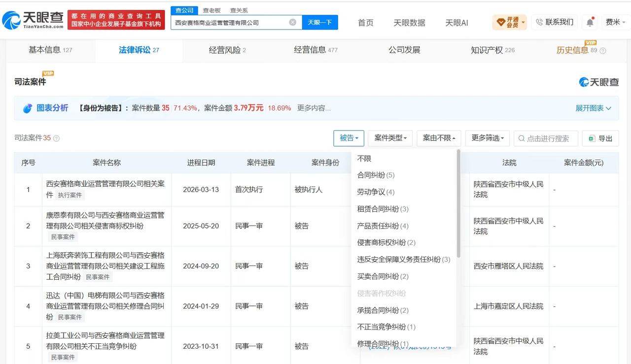Switch to 经营风险 tab
Image resolution: width=631 pixels, height=364 pixels.
pos(227,50)
